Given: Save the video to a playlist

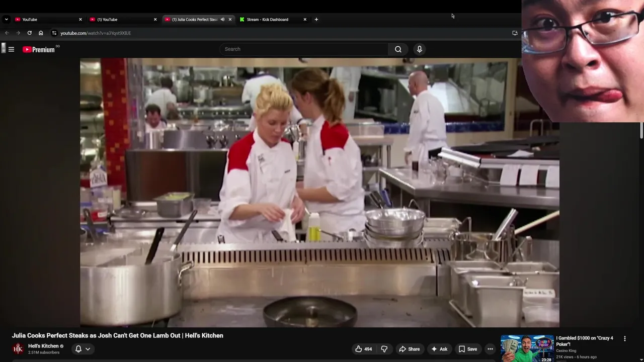Looking at the screenshot, I should click(468, 349).
